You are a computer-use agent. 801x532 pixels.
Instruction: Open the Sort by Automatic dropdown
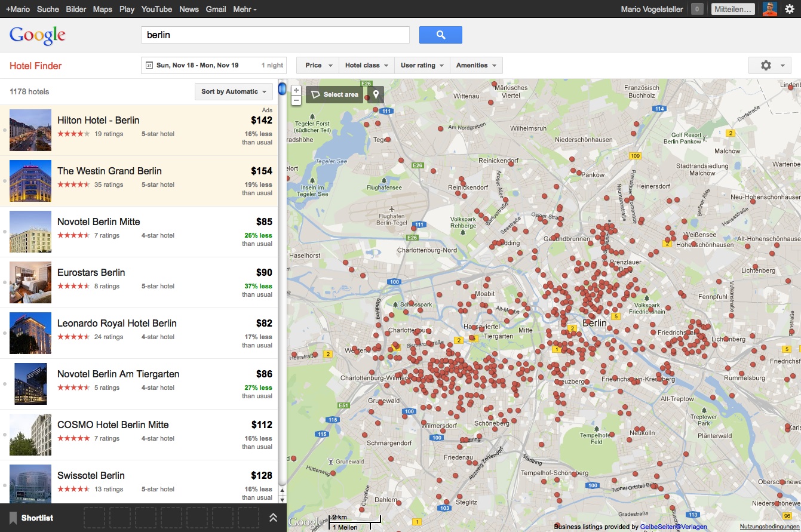tap(234, 91)
